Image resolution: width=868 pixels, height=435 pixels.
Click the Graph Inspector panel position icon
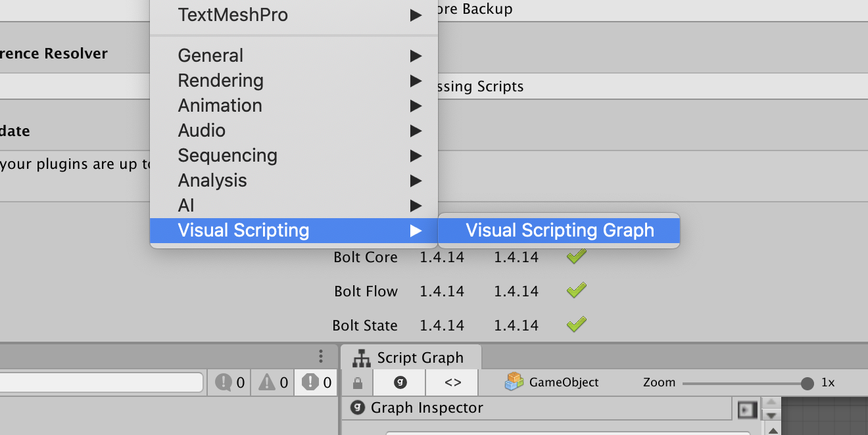point(746,409)
